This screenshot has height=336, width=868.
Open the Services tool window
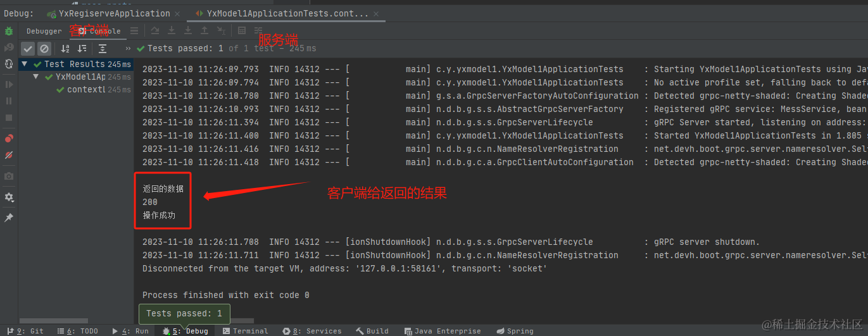point(313,331)
